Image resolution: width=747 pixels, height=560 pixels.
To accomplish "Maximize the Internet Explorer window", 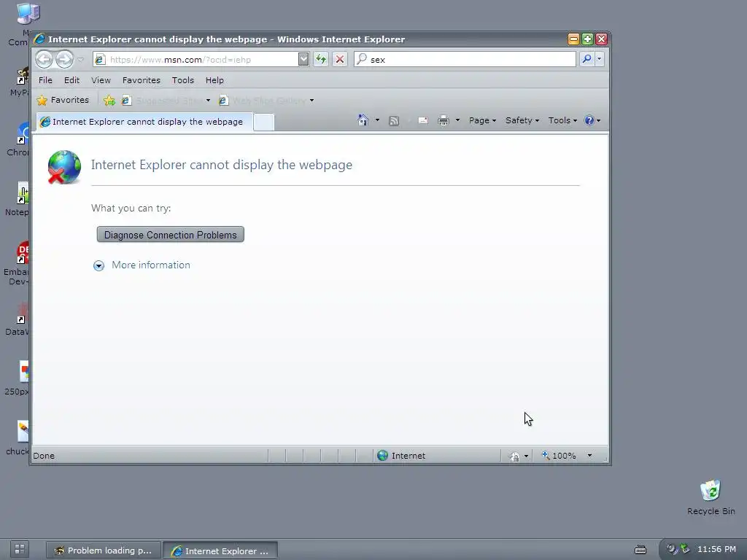I will coord(587,39).
